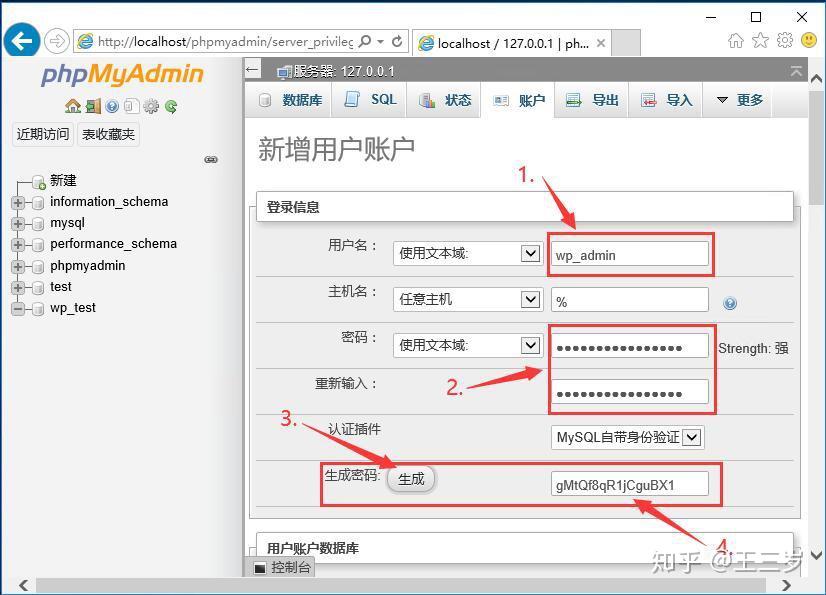The image size is (826, 595).
Task: Click vertical scrollbar down arrow
Action: coord(817,555)
